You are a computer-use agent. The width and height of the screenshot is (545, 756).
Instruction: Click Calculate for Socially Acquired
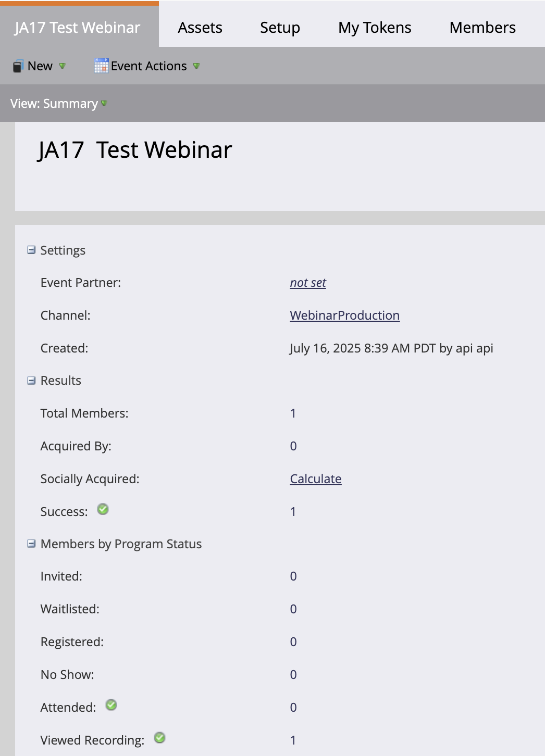click(316, 479)
